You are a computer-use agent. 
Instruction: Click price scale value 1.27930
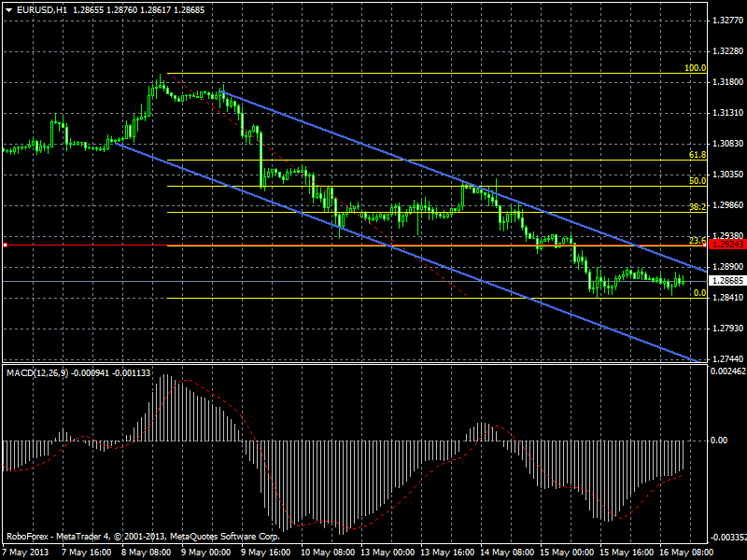coord(728,329)
